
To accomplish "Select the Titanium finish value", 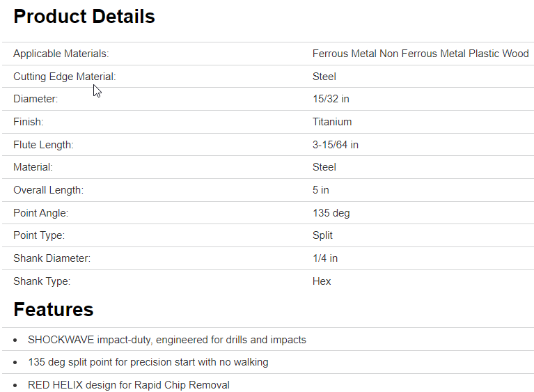I will 332,122.
